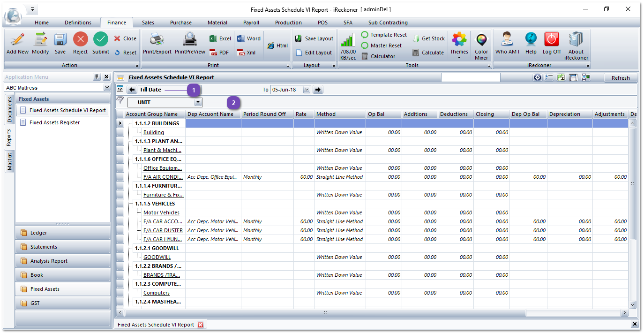Switch to the Payroll ribbon tab
644x334 pixels.
(251, 22)
